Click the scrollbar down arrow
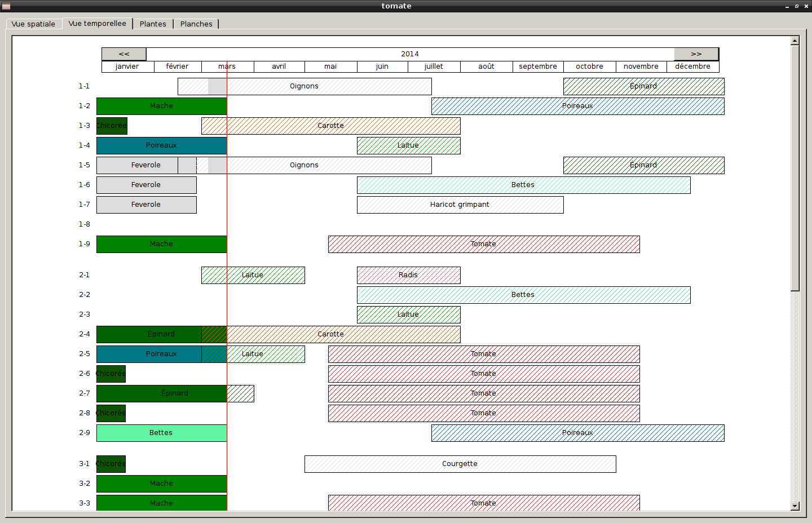Viewport: 812px width, 523px height. click(x=795, y=506)
